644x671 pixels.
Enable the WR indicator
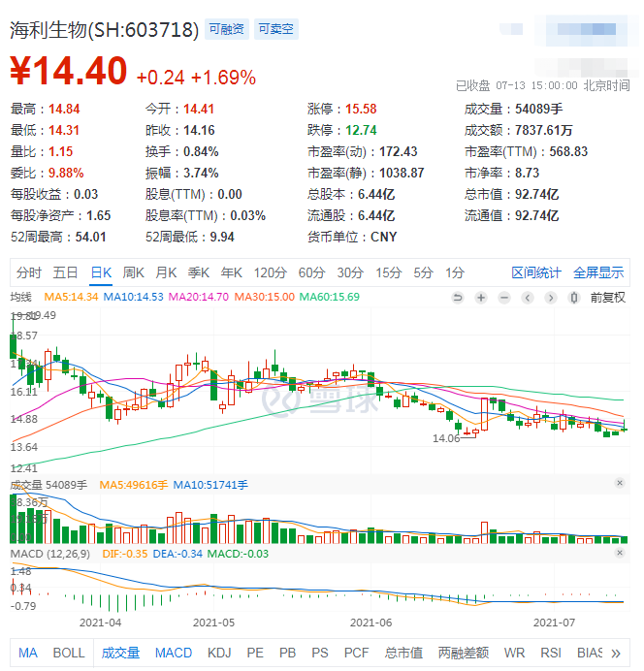click(x=514, y=654)
